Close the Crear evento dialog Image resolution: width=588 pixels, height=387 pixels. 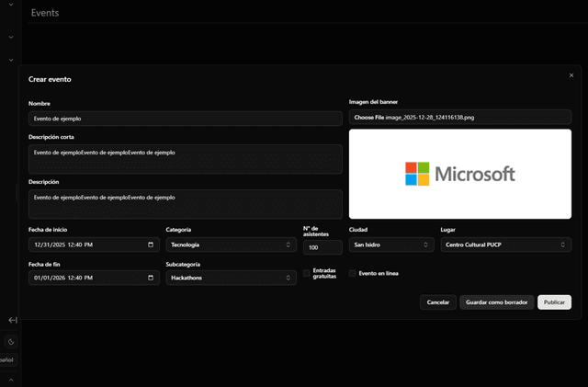coord(571,75)
